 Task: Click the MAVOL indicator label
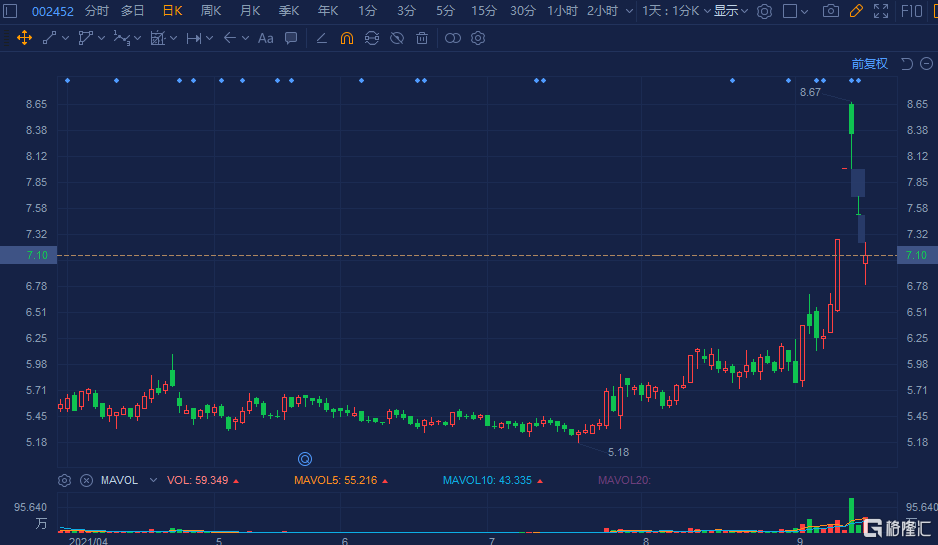tap(119, 480)
